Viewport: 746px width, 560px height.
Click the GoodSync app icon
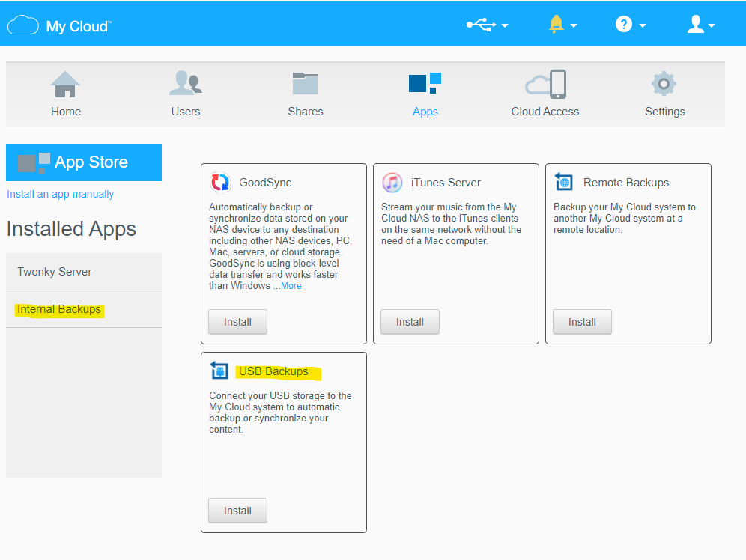coord(219,183)
